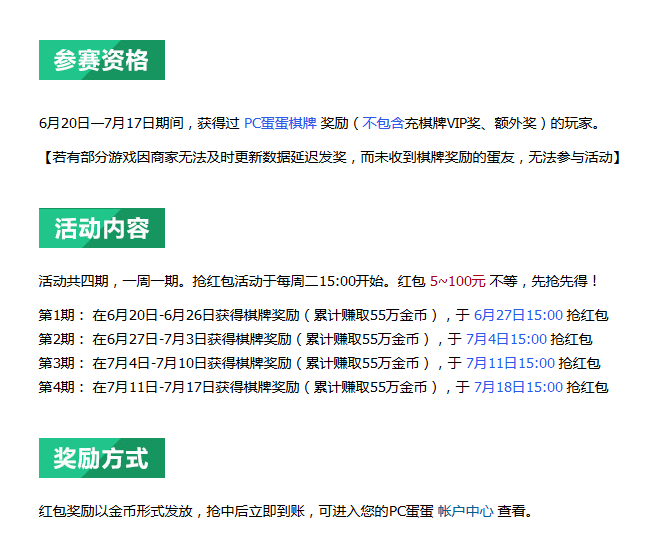Select the 第2期 row label
The height and width of the screenshot is (556, 646).
pos(61,339)
